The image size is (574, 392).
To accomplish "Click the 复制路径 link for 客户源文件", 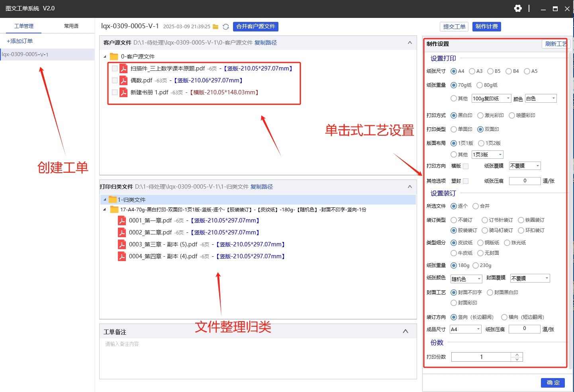I will (x=266, y=43).
